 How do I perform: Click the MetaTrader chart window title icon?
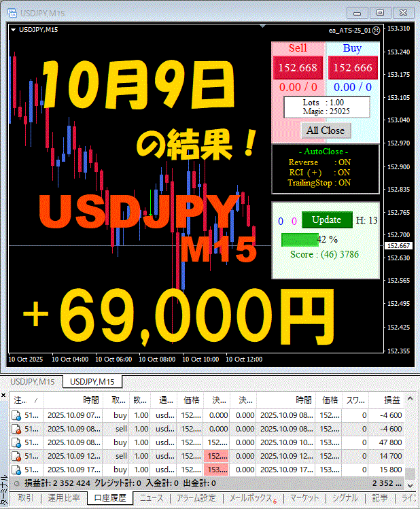coord(12,13)
